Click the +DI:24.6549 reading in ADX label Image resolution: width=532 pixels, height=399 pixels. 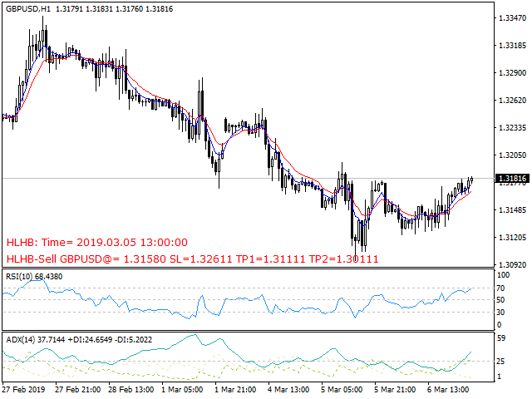pos(90,340)
